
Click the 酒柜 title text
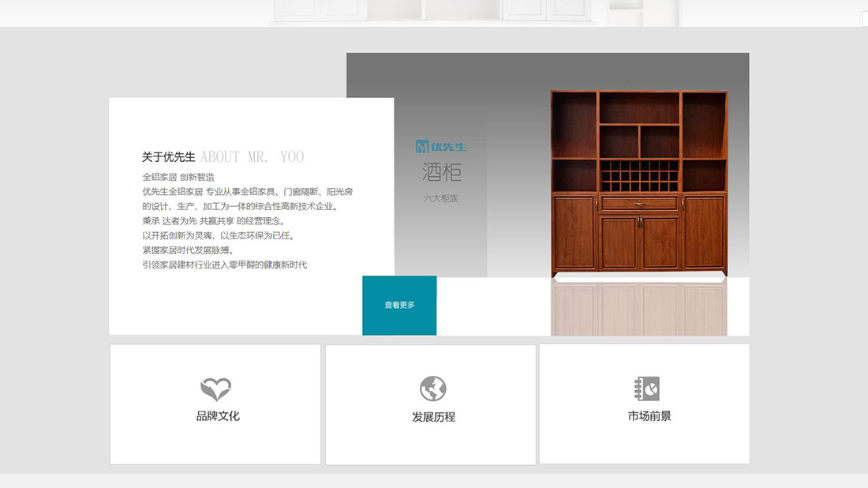(x=441, y=172)
